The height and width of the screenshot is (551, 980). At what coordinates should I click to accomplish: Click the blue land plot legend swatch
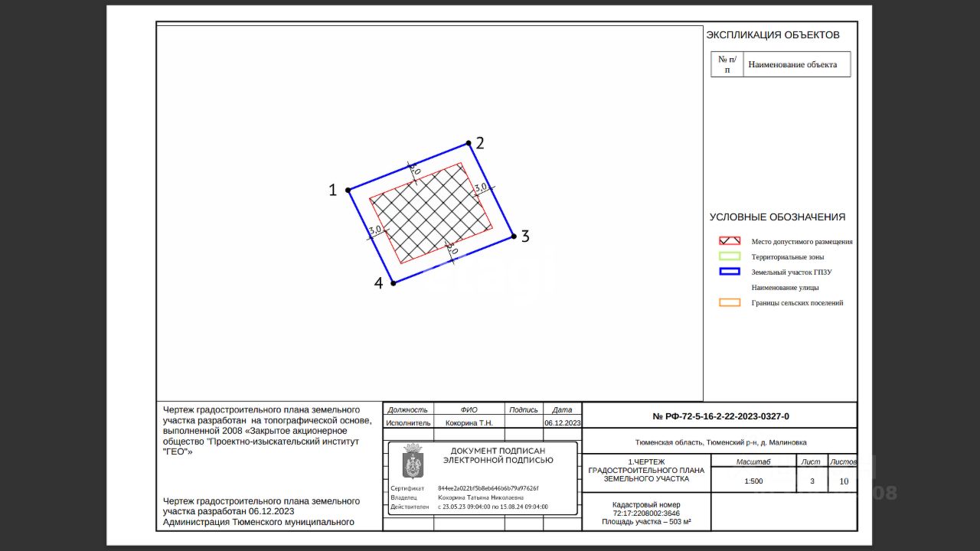(730, 272)
